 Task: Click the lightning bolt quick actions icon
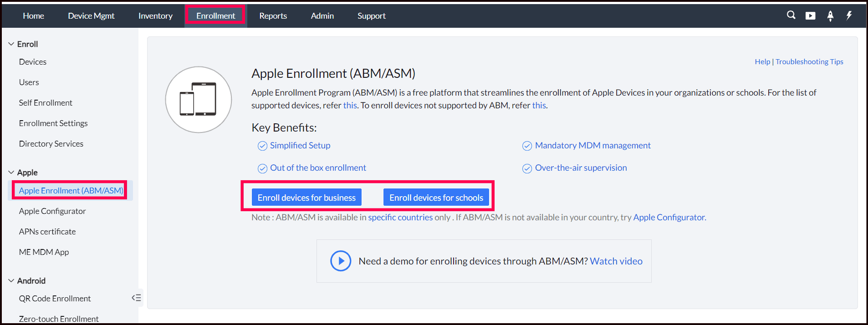(849, 15)
